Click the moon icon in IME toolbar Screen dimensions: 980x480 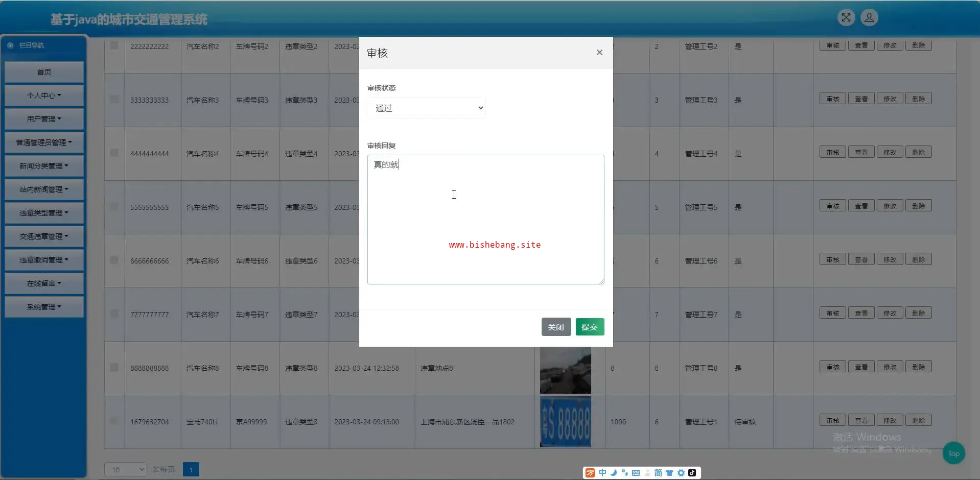coord(614,473)
